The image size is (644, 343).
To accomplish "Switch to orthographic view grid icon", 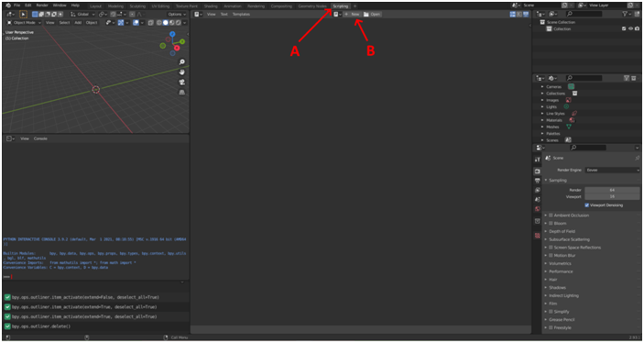I will (x=182, y=93).
